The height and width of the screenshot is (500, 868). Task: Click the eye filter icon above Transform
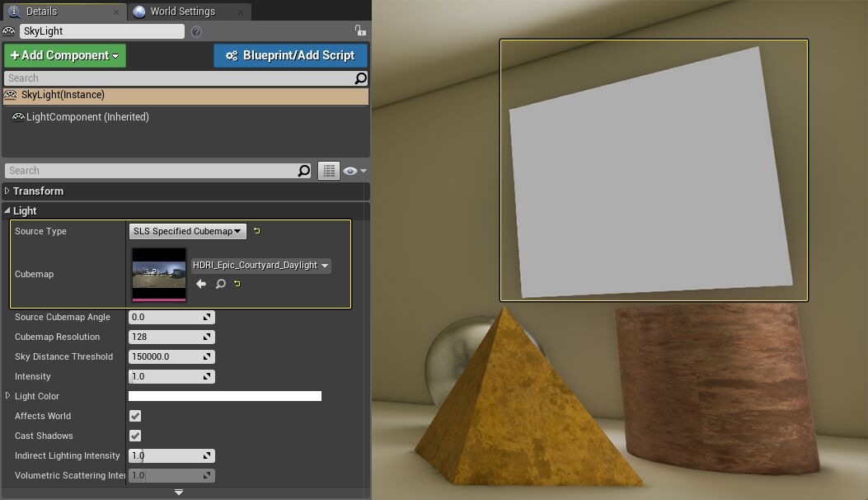click(x=350, y=170)
